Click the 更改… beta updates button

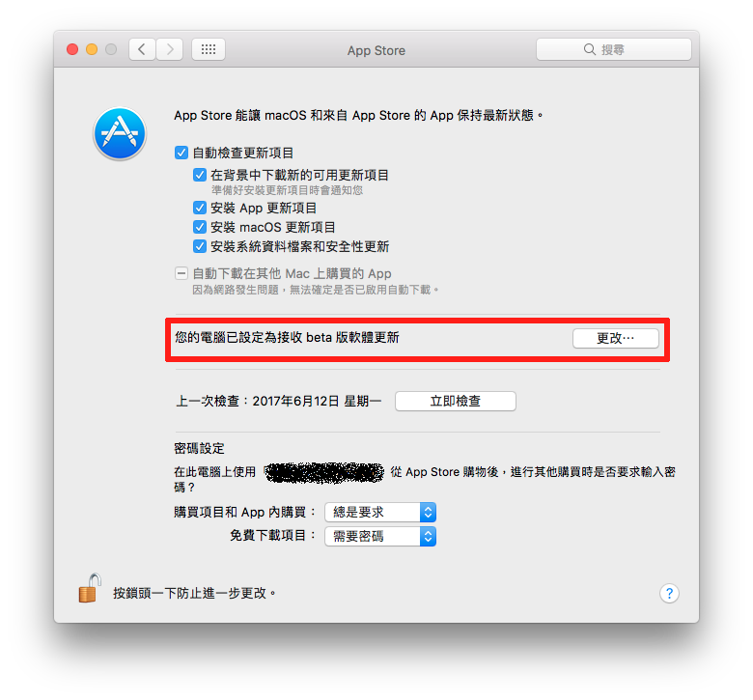point(616,338)
